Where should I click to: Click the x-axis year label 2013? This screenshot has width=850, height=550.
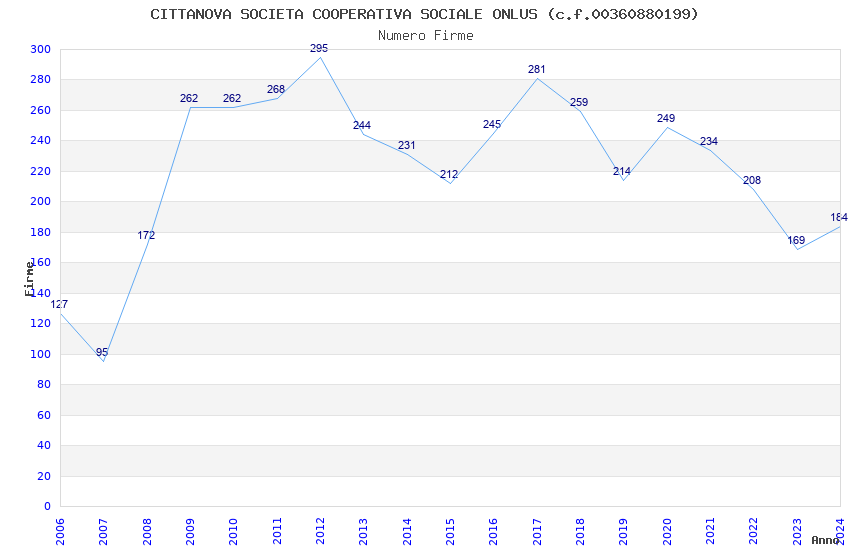coord(363,531)
